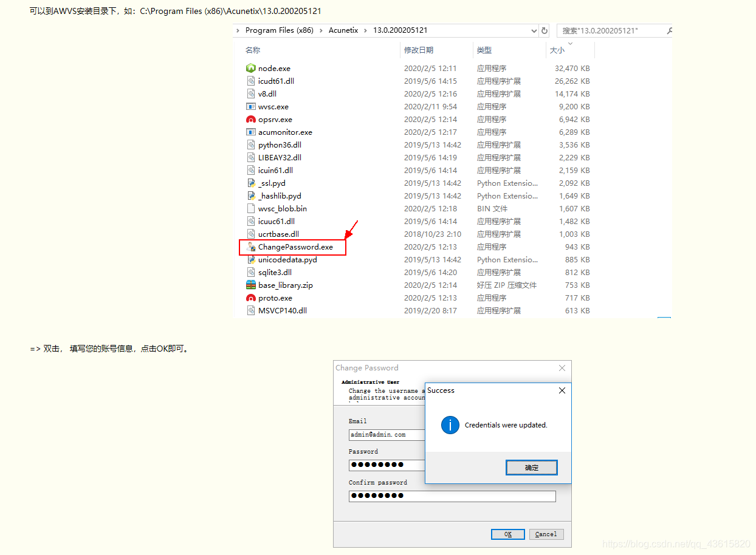Click the 32,470 KB size value
Image resolution: width=756 pixels, height=555 pixels.
pyautogui.click(x=572, y=69)
